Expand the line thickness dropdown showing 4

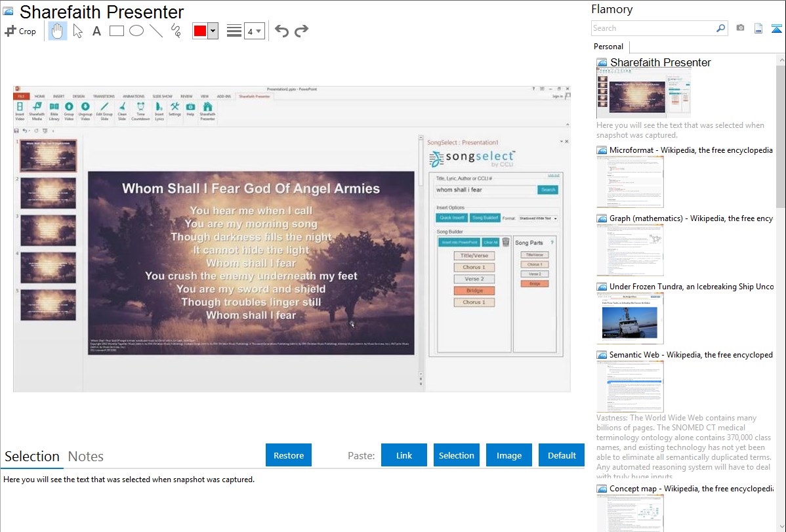click(254, 31)
